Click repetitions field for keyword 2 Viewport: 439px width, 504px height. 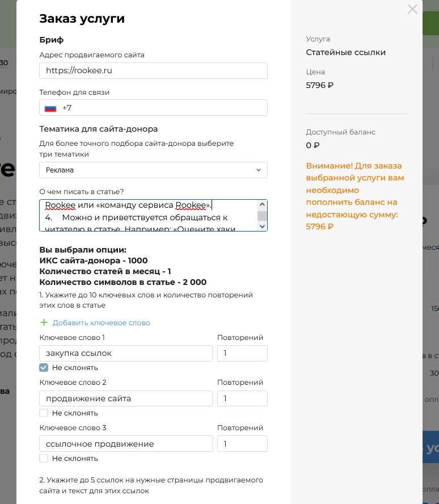242,398
